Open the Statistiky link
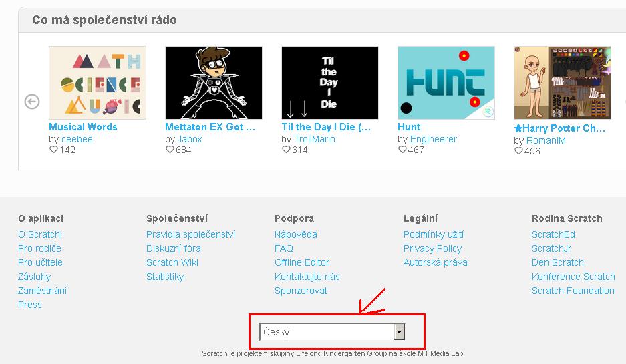The width and height of the screenshot is (626, 364). click(165, 277)
